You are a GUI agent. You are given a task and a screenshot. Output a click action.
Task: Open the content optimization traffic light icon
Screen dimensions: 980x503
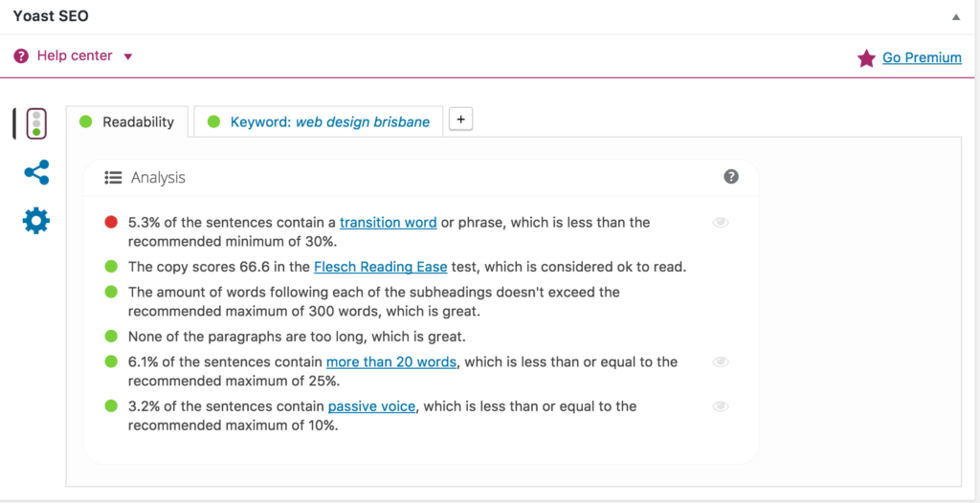(x=36, y=123)
